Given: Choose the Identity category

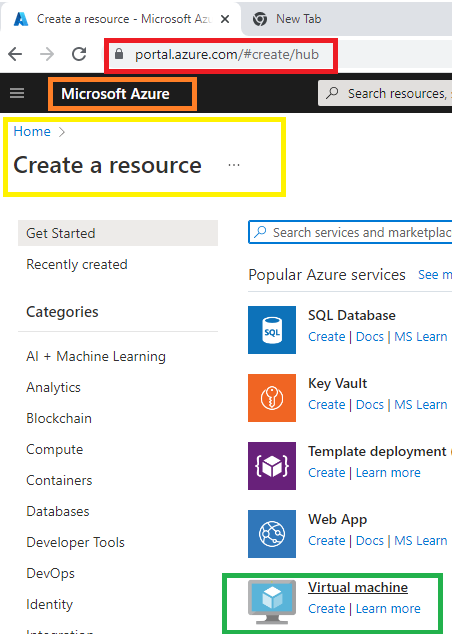Looking at the screenshot, I should [50, 604].
